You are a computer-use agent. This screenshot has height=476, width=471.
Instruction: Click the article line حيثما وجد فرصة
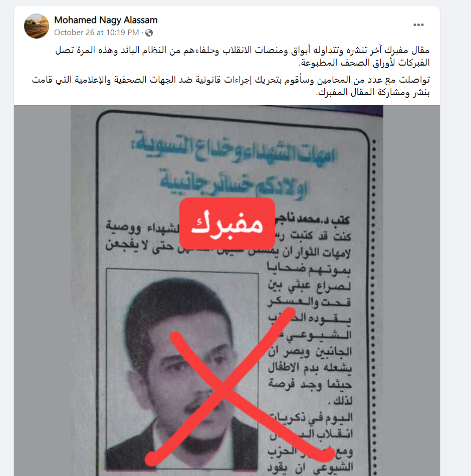(x=310, y=384)
